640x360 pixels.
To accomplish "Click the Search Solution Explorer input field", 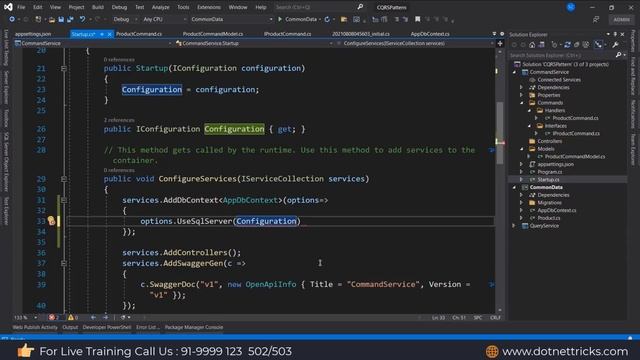I will coord(561,55).
